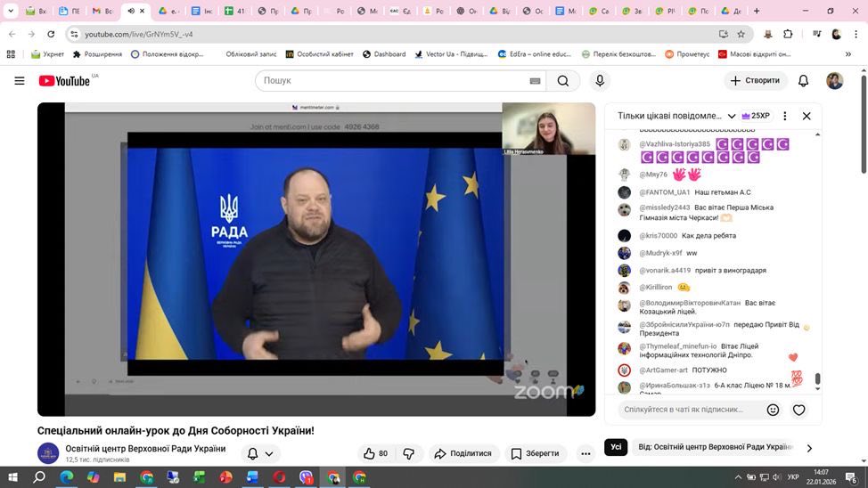The height and width of the screenshot is (488, 868).
Task: Go back in browser history
Action: [12, 35]
